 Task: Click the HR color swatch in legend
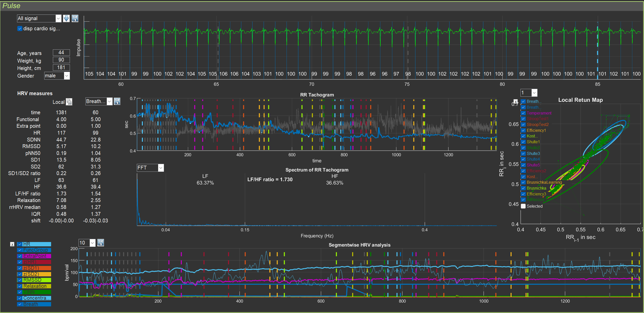pyautogui.click(x=37, y=244)
